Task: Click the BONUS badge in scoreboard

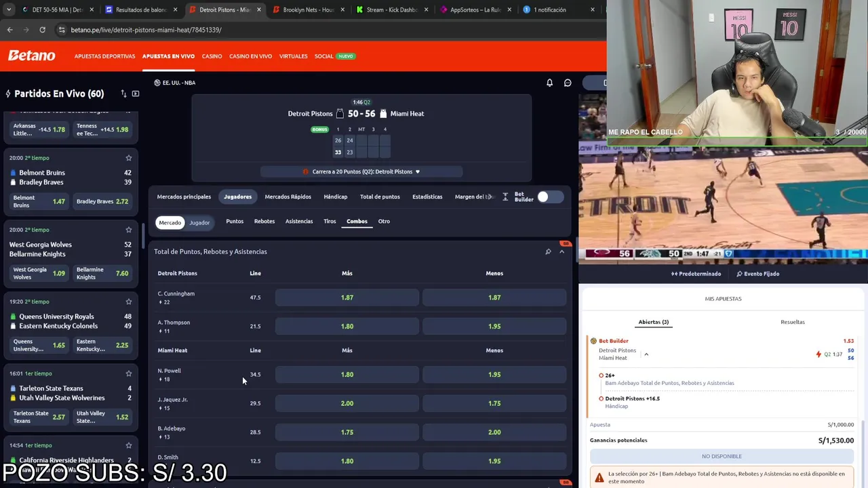Action: coord(319,129)
